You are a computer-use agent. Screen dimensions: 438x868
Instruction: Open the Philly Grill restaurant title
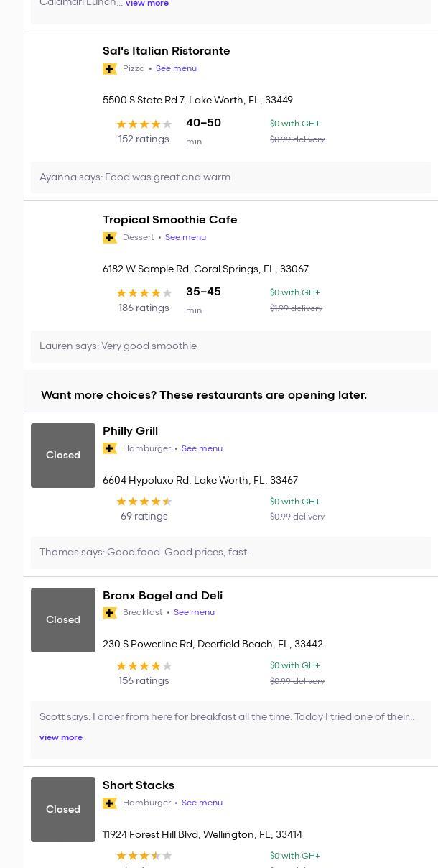(x=130, y=431)
